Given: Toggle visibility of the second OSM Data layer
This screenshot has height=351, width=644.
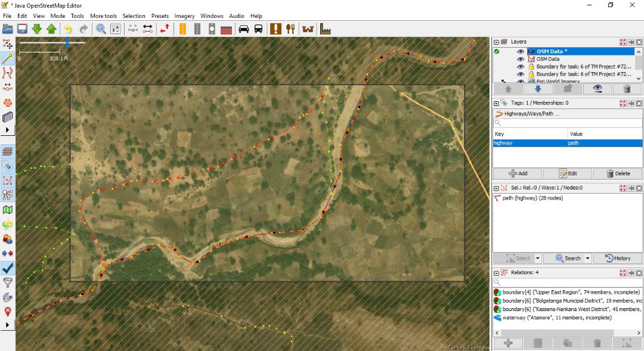Looking at the screenshot, I should point(521,59).
